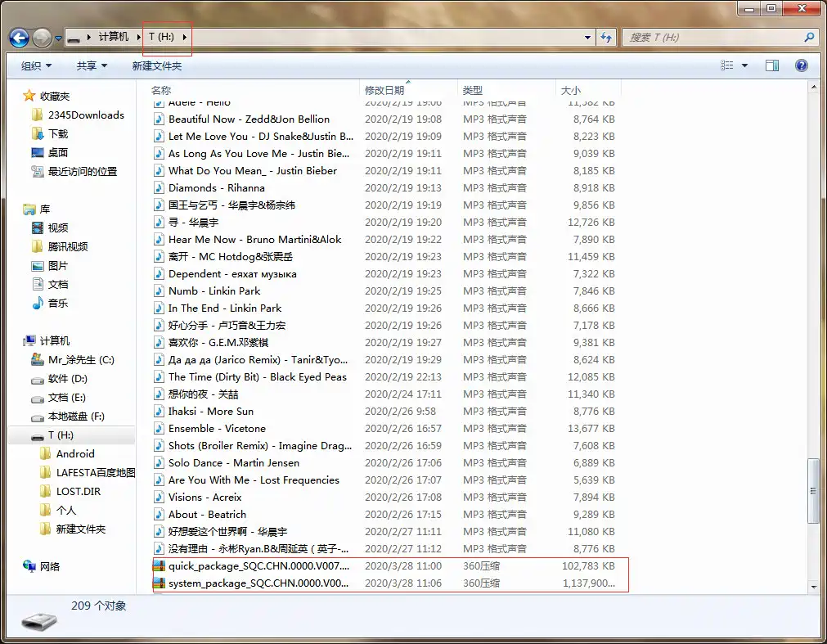The image size is (827, 644).
Task: Click the refresh button beside address bar
Action: [x=606, y=38]
